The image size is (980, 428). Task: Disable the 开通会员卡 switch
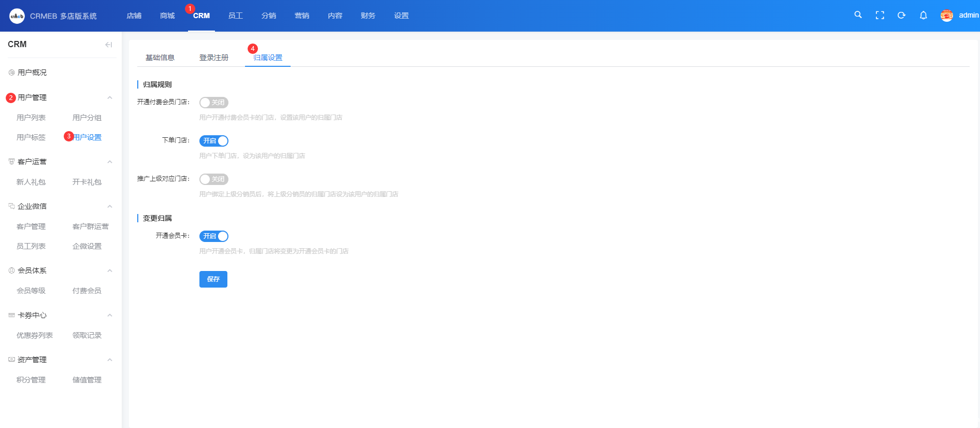click(213, 236)
